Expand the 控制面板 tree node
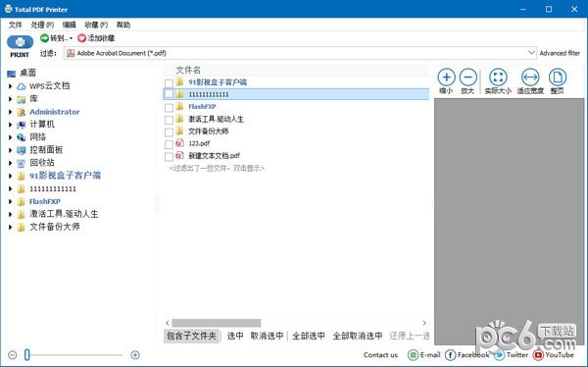Image resolution: width=588 pixels, height=367 pixels. point(10,150)
